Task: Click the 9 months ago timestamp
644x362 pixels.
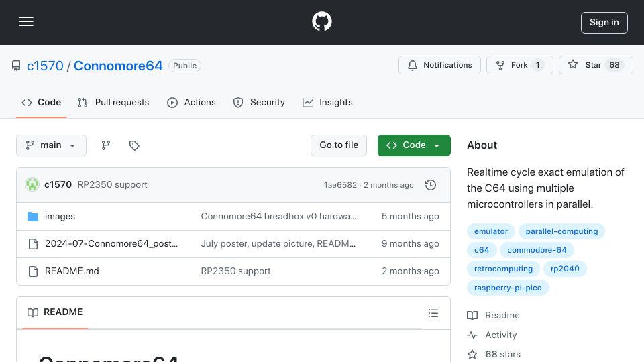Action: tap(411, 244)
